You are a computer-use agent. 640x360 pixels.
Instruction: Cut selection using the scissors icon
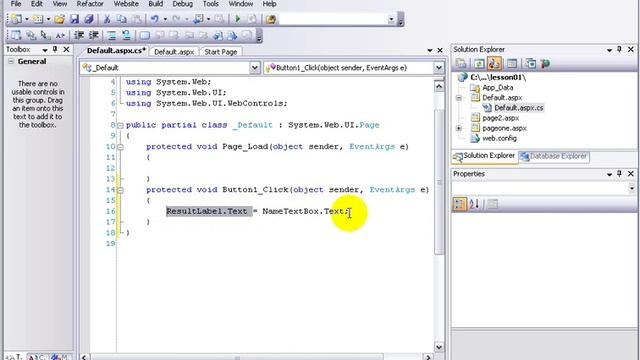(107, 19)
